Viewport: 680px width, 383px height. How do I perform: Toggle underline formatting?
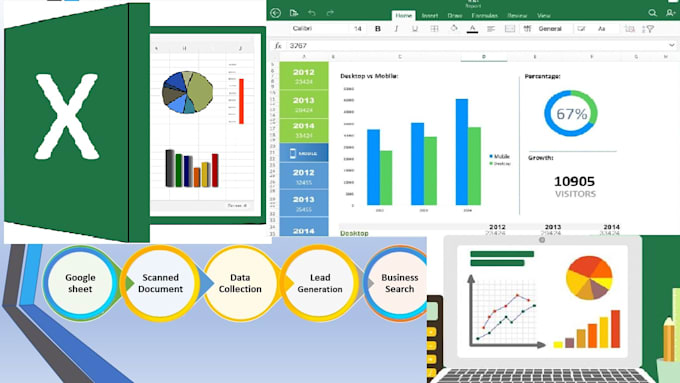[415, 29]
